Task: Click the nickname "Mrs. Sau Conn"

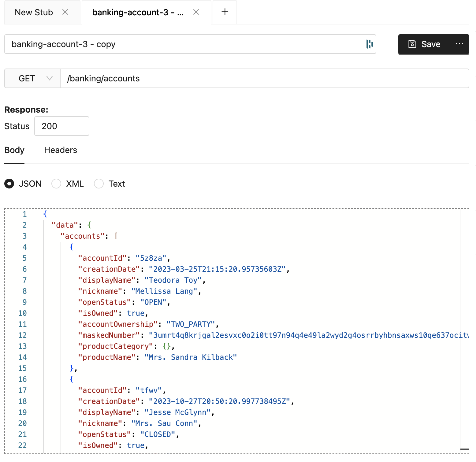Action: pos(164,423)
